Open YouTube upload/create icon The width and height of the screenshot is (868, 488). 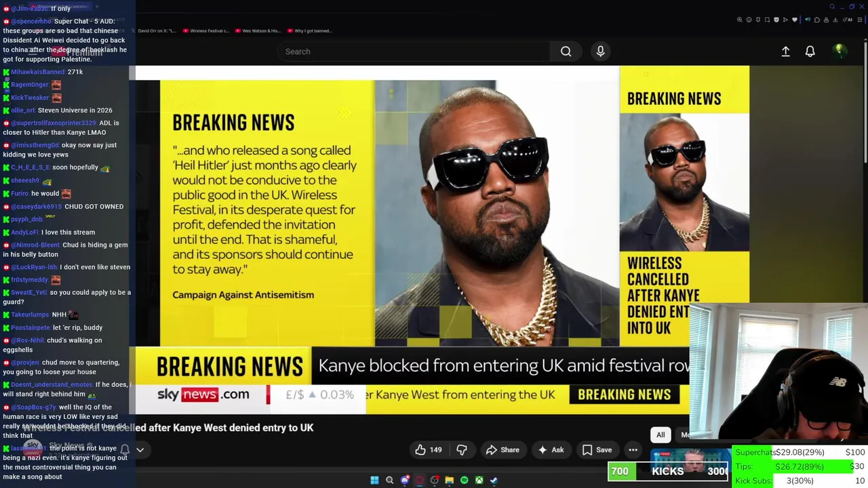coord(785,52)
